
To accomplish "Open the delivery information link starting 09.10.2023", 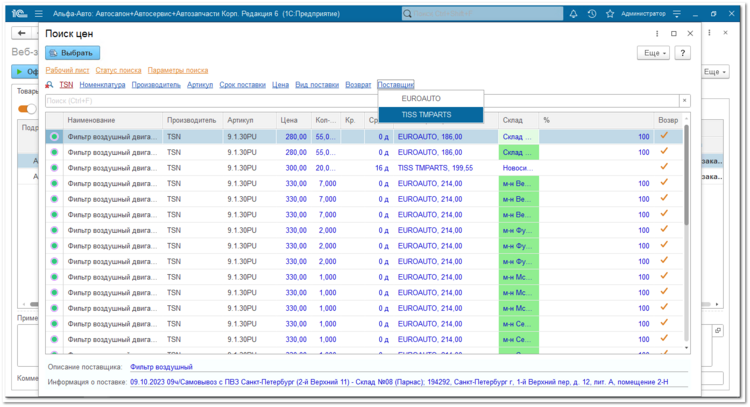I will tap(399, 382).
